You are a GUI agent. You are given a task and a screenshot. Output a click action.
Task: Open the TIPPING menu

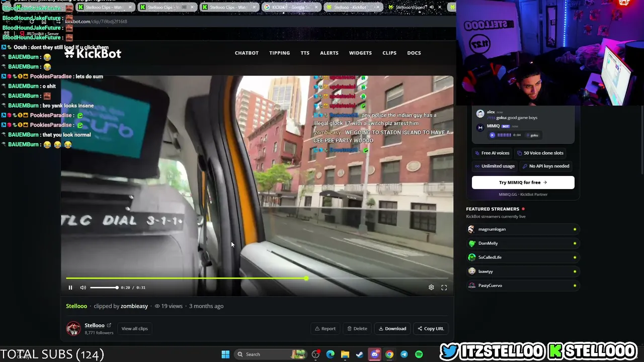(279, 53)
